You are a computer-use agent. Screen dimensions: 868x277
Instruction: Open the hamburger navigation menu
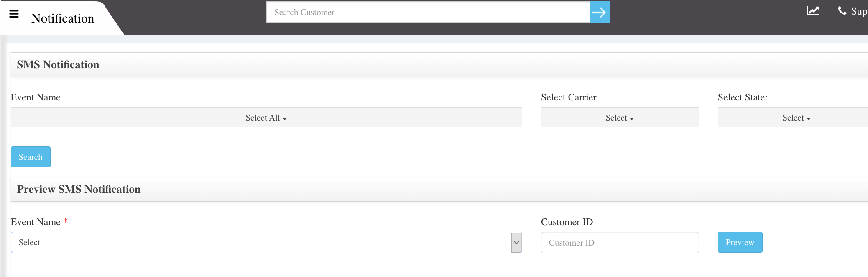pos(14,14)
